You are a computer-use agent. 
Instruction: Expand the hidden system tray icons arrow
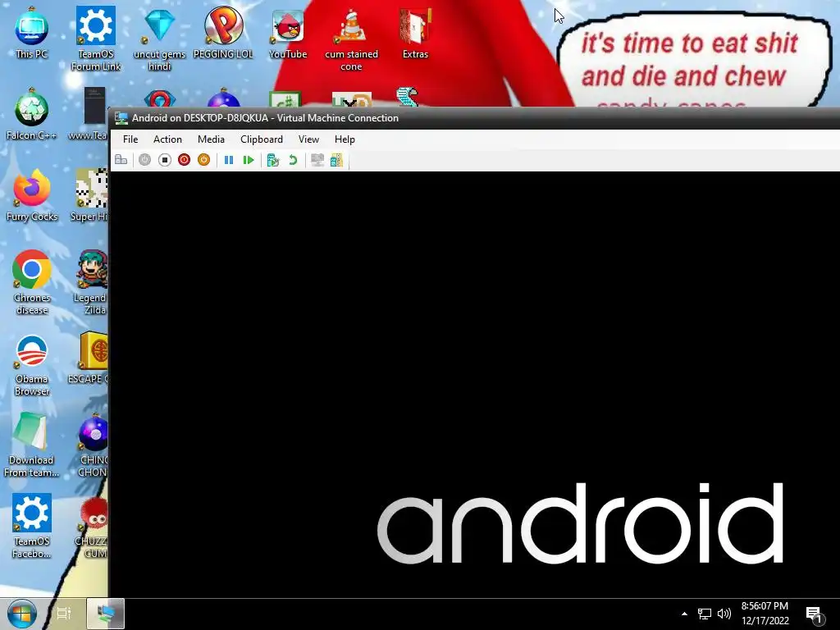click(684, 614)
